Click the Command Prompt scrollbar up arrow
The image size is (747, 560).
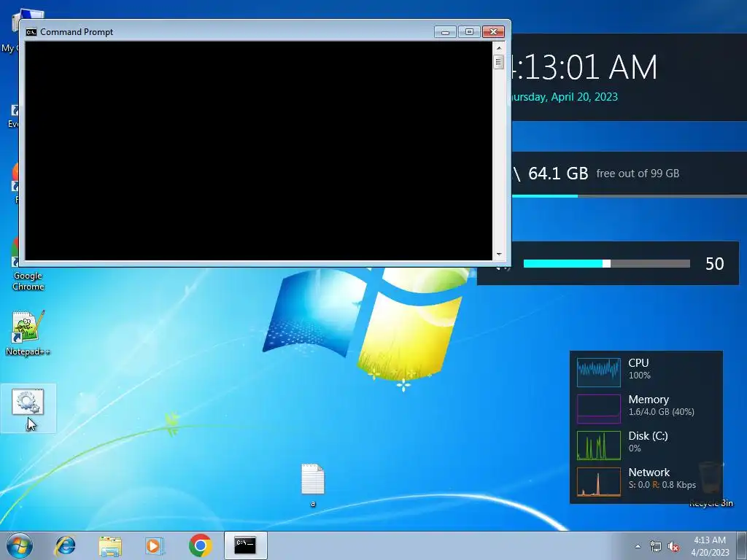(499, 47)
